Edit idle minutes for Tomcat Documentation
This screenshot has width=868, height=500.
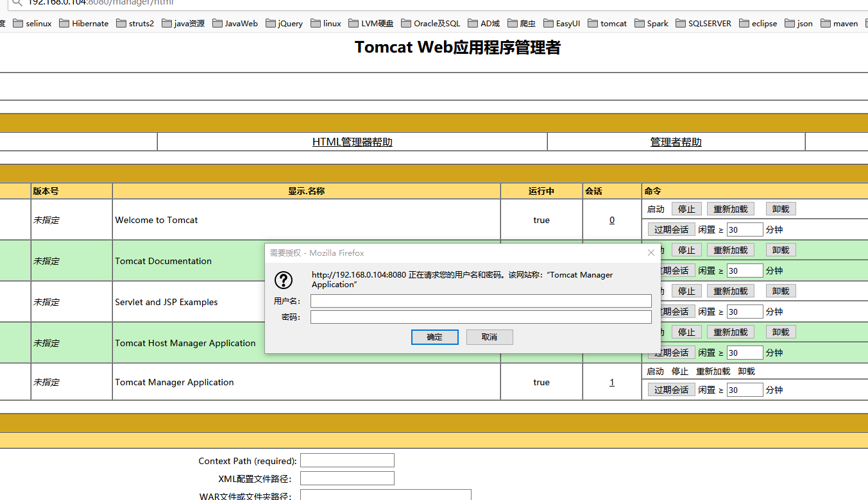click(745, 271)
